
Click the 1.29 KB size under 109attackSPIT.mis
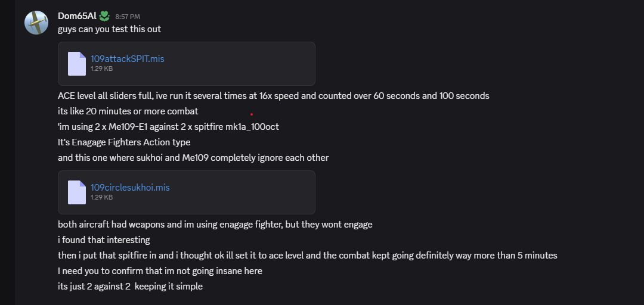tap(101, 69)
